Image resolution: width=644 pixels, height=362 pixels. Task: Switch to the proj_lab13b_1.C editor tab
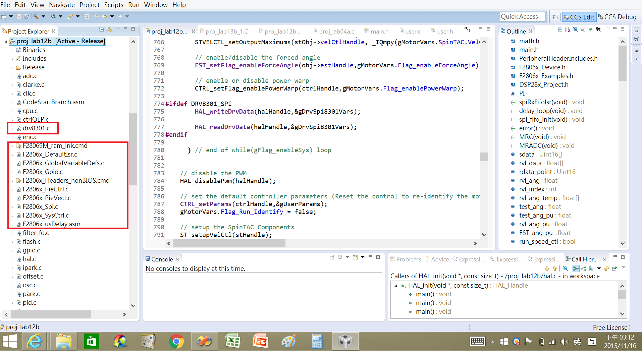pyautogui.click(x=224, y=31)
